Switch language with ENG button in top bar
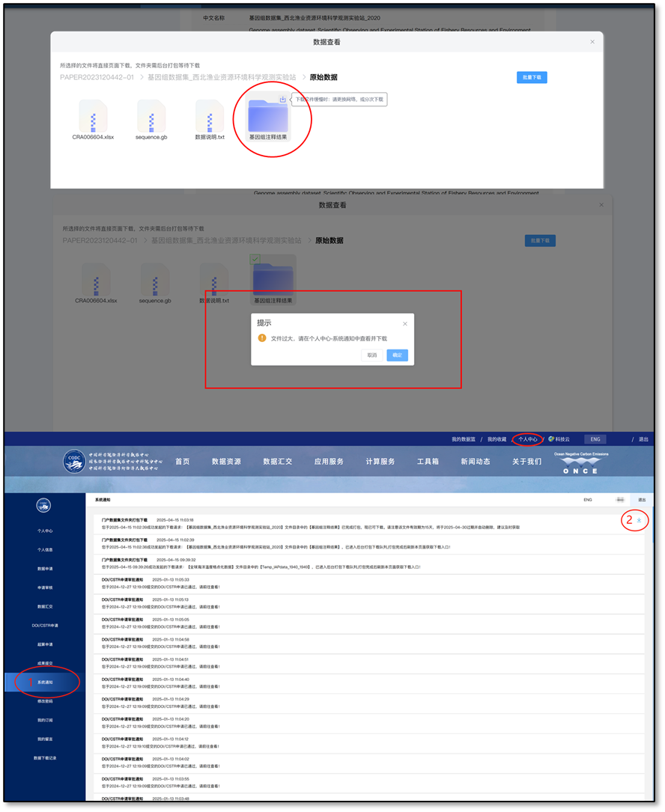This screenshot has width=665, height=812. 595,439
